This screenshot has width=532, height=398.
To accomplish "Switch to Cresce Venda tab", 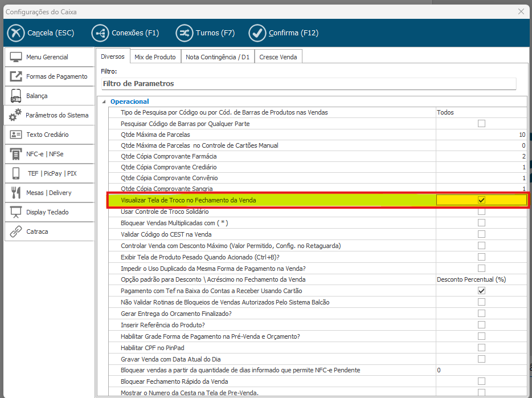I will [x=278, y=57].
